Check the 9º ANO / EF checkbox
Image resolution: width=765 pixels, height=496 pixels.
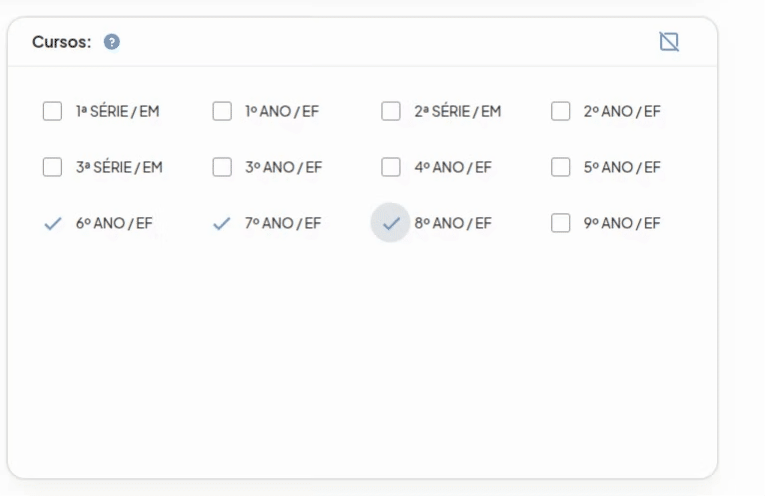click(x=561, y=223)
